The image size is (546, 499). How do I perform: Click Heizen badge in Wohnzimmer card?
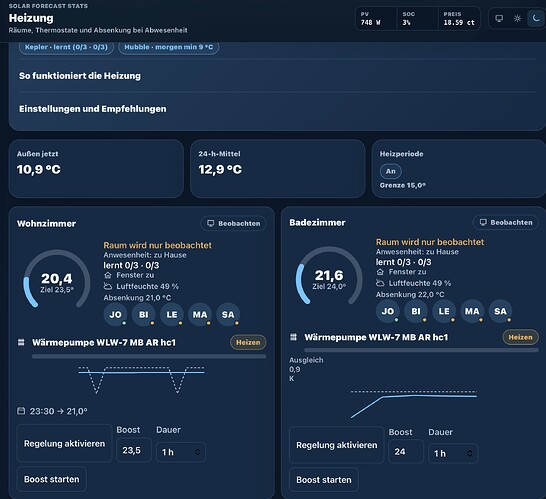point(248,342)
